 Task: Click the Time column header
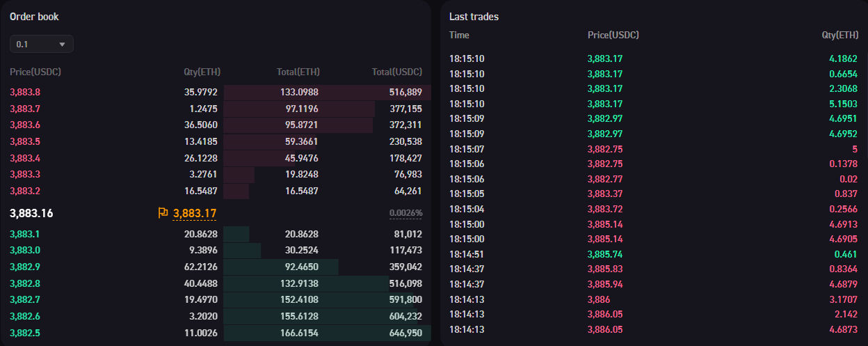pos(459,35)
